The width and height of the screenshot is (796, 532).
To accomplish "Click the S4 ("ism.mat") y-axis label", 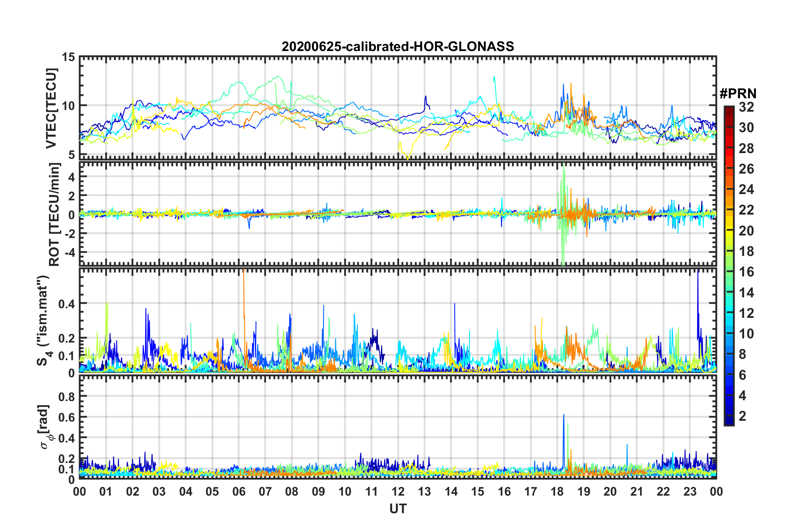I will point(44,320).
